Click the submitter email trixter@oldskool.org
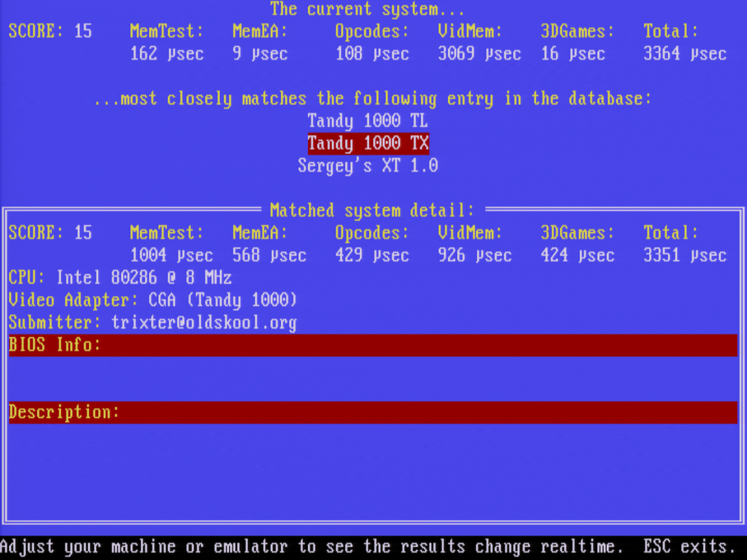Screen dimensions: 747x560 (204, 323)
